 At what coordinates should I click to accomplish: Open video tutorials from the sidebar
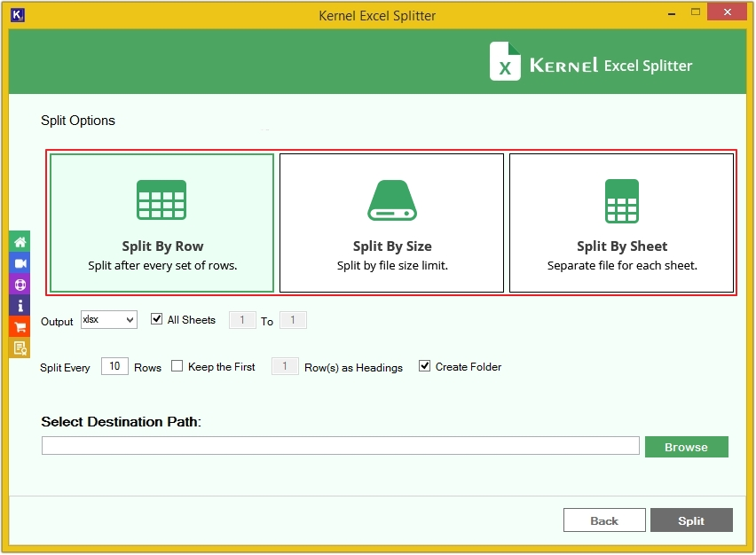point(19,263)
